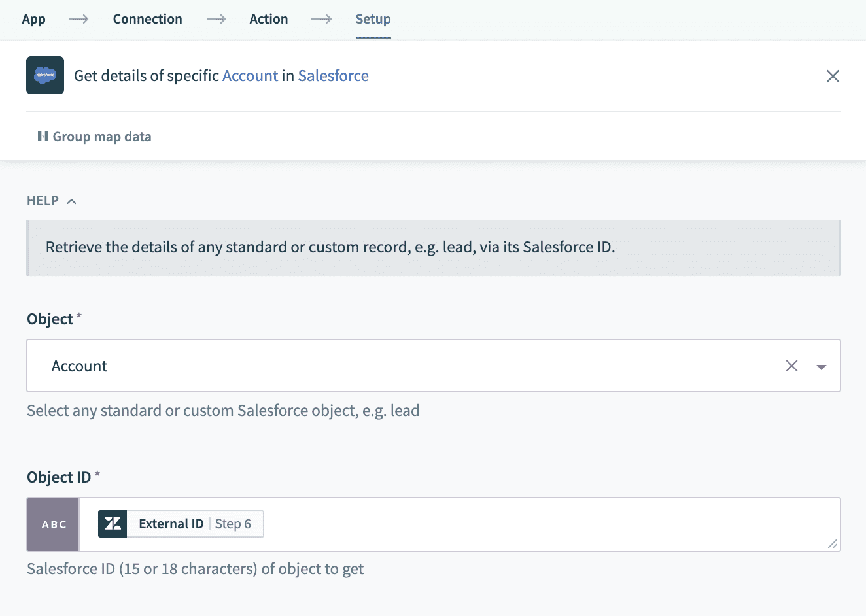Go to the App step tab

[x=33, y=19]
